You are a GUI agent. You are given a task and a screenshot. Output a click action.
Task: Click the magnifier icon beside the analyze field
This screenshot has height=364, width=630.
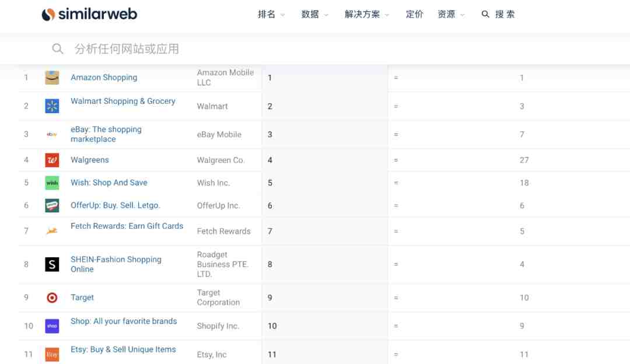pos(57,48)
